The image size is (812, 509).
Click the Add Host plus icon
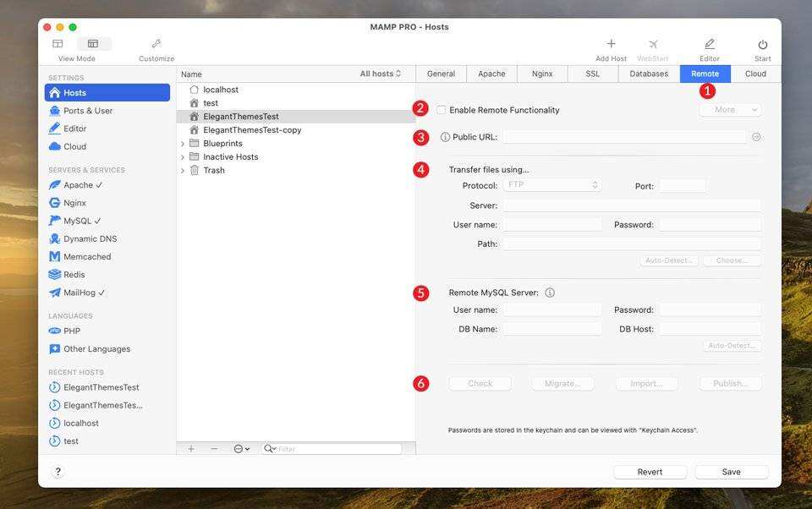pyautogui.click(x=611, y=44)
